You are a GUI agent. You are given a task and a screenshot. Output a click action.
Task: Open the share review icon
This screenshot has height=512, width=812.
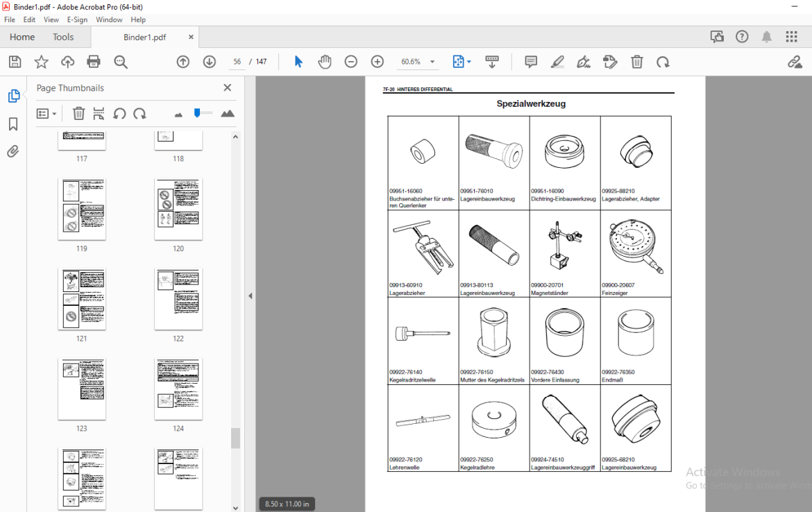click(717, 37)
